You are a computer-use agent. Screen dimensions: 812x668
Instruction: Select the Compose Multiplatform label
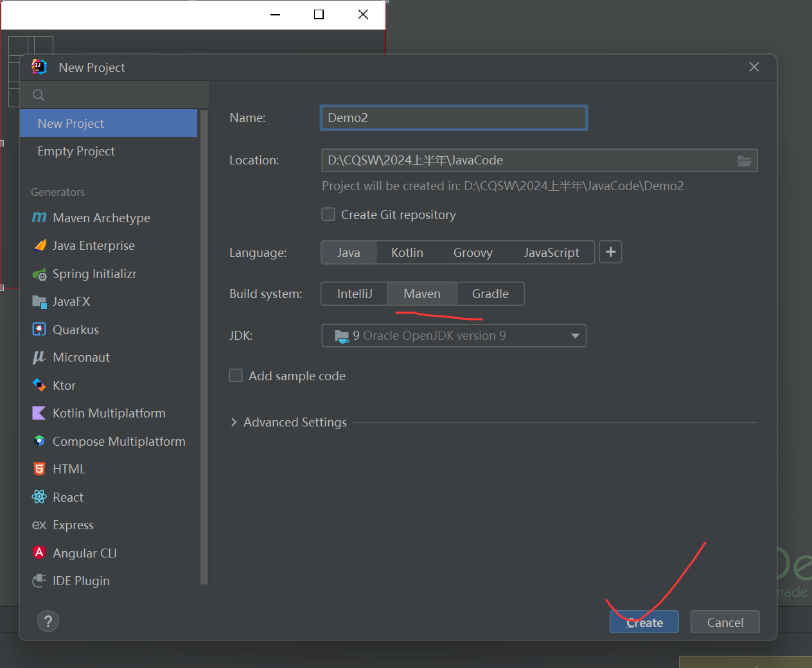click(119, 441)
